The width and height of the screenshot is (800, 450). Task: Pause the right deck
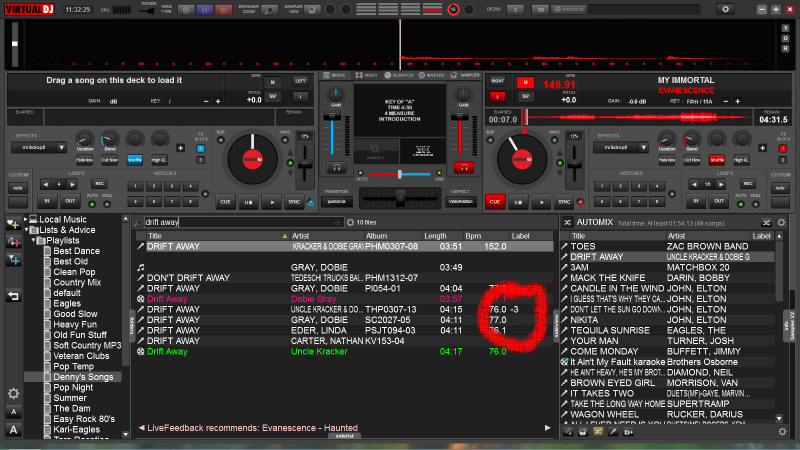518,202
